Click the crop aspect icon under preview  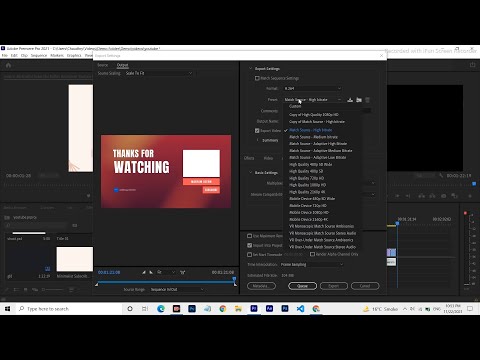coord(183,272)
